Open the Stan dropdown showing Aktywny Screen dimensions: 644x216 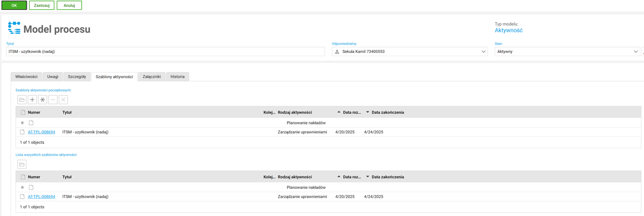point(636,52)
